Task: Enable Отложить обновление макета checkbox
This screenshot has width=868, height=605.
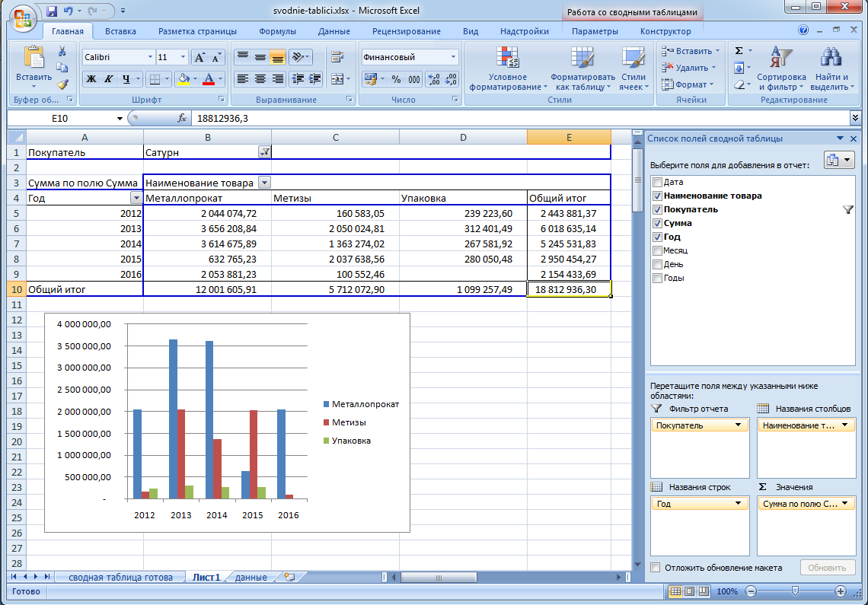Action: pos(656,568)
